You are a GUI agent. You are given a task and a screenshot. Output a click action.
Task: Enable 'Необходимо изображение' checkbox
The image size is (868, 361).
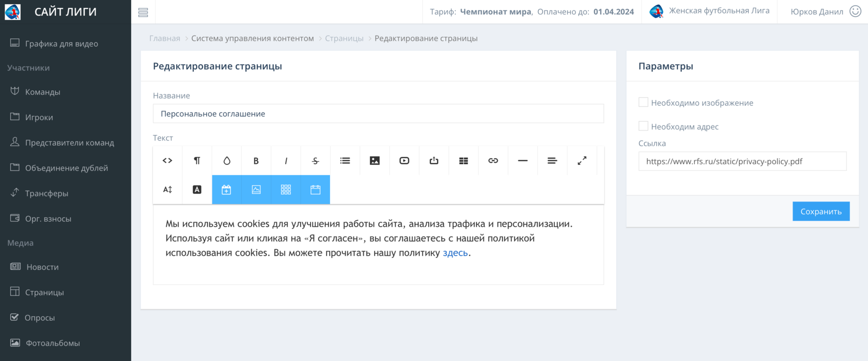click(643, 102)
